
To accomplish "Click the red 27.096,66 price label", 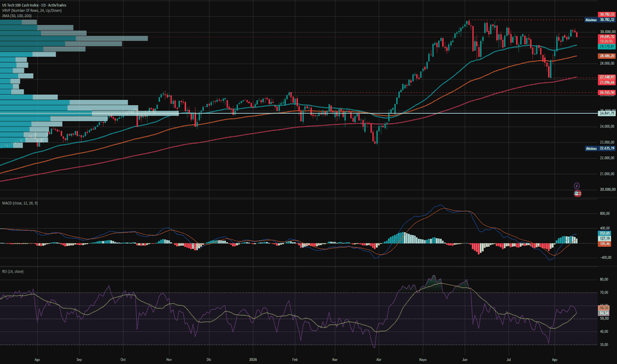I will 606,82.
